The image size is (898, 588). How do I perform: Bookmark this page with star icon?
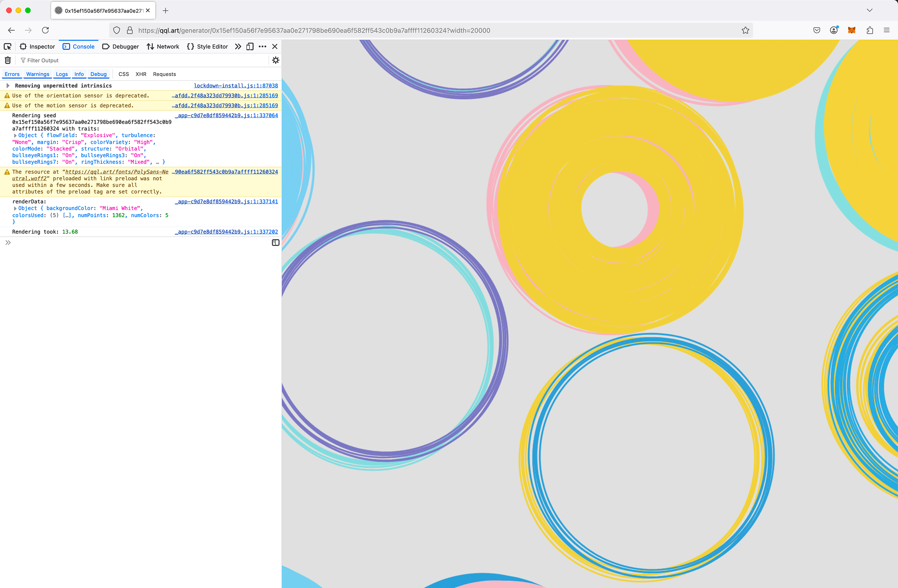click(x=745, y=31)
